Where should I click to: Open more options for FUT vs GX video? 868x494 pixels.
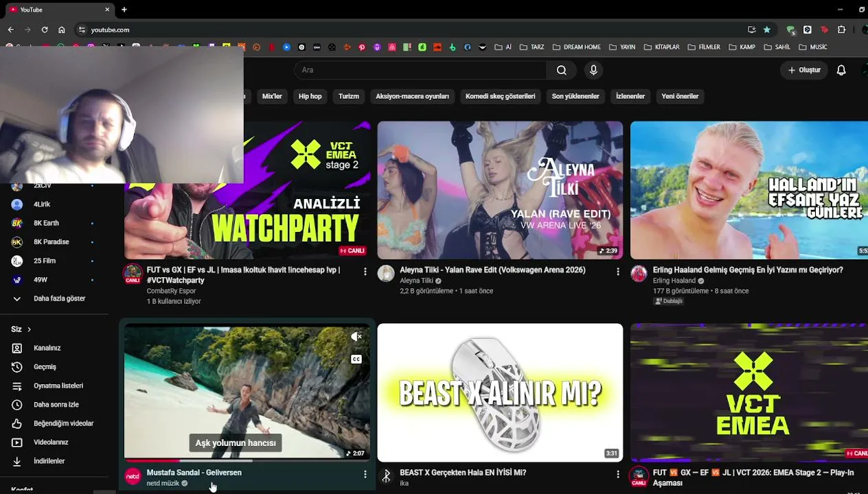pyautogui.click(x=365, y=272)
